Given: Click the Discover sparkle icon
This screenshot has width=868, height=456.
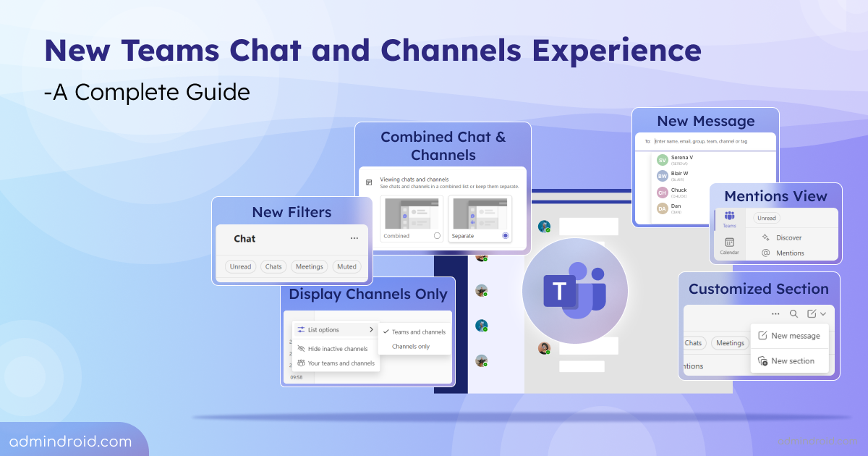Looking at the screenshot, I should (765, 237).
